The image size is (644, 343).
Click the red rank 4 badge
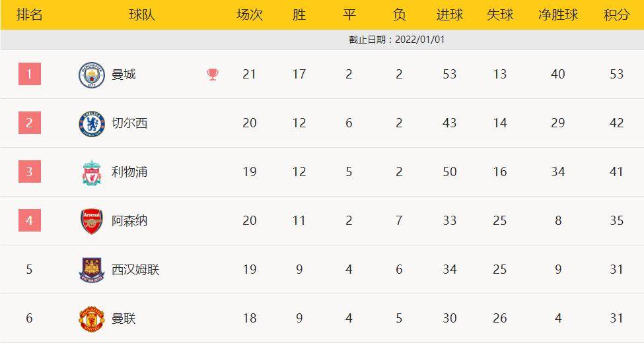[x=30, y=220]
